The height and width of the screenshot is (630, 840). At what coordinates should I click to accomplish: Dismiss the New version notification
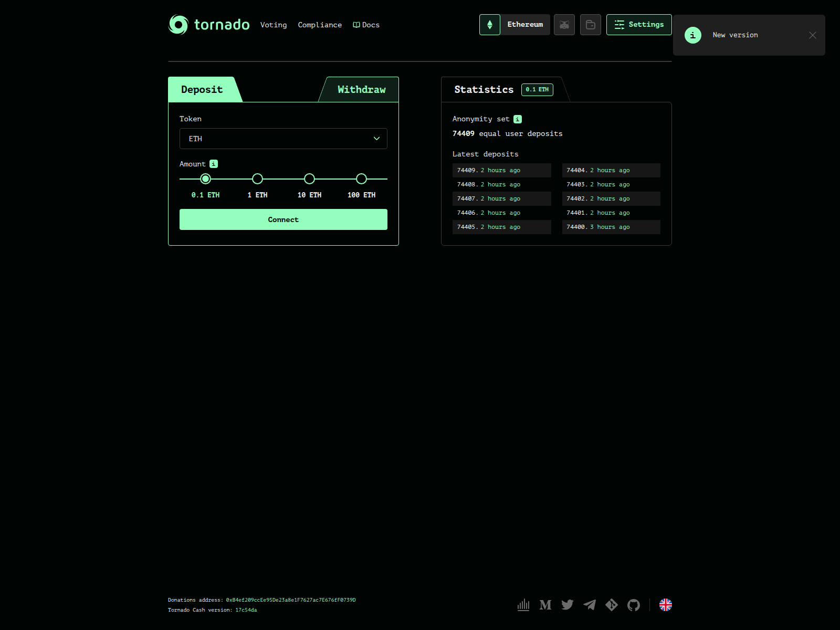tap(813, 35)
